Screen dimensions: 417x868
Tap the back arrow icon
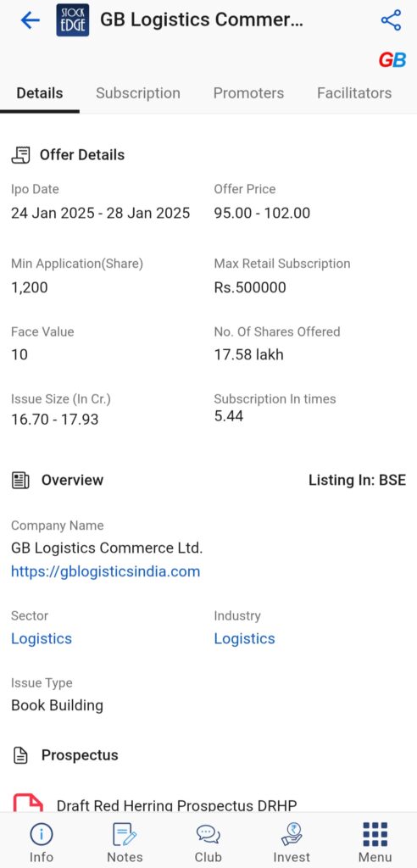click(30, 20)
